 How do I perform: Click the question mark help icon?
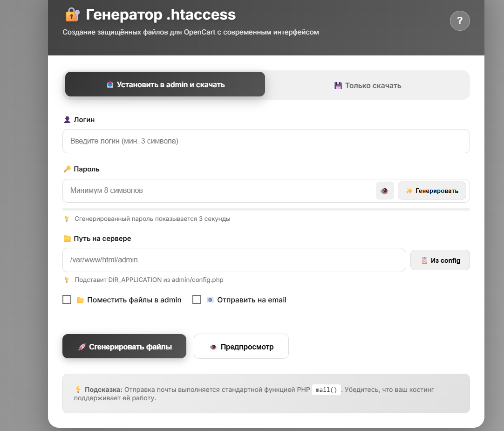pos(459,21)
